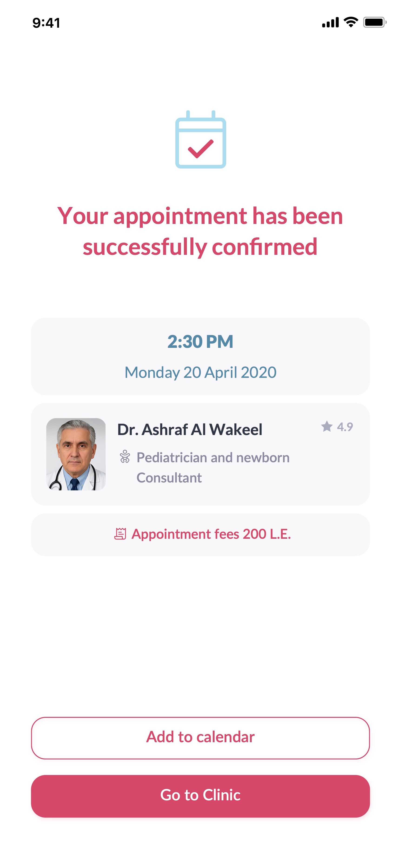Tap the doctor name Dr. Ashraf Al Wakeel
Screen dimensions: 401x868
(189, 430)
